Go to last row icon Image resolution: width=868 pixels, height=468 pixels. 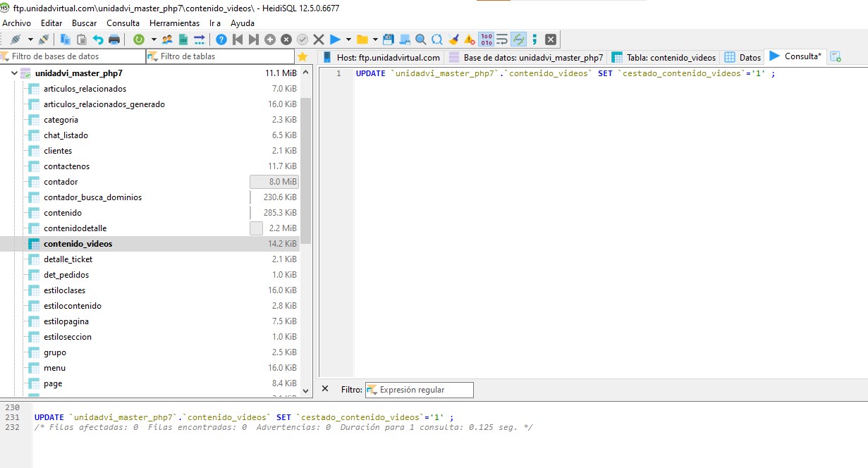(254, 39)
